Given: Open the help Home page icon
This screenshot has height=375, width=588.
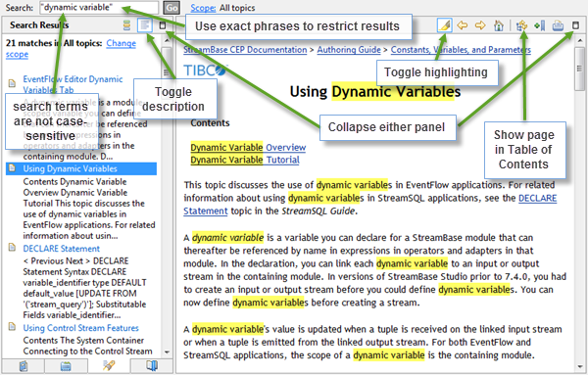Looking at the screenshot, I should pyautogui.click(x=499, y=25).
